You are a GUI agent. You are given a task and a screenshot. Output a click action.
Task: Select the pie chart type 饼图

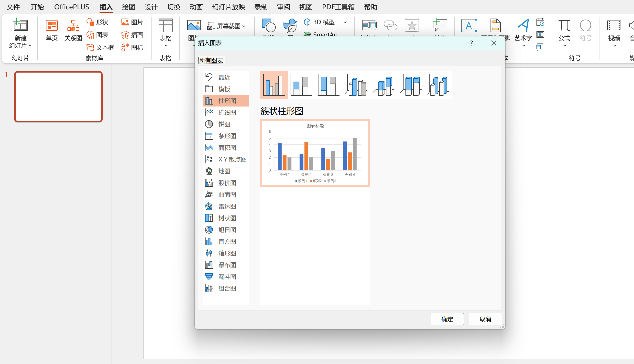[224, 124]
